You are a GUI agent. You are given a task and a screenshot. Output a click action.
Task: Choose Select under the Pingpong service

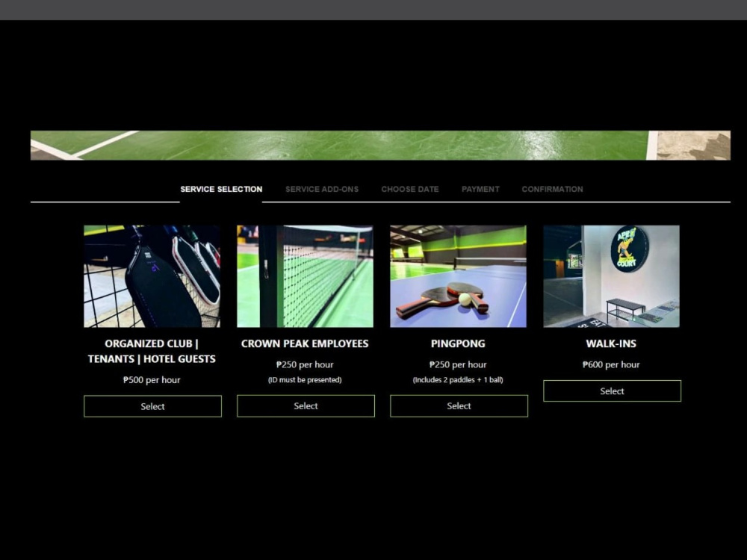[459, 405]
